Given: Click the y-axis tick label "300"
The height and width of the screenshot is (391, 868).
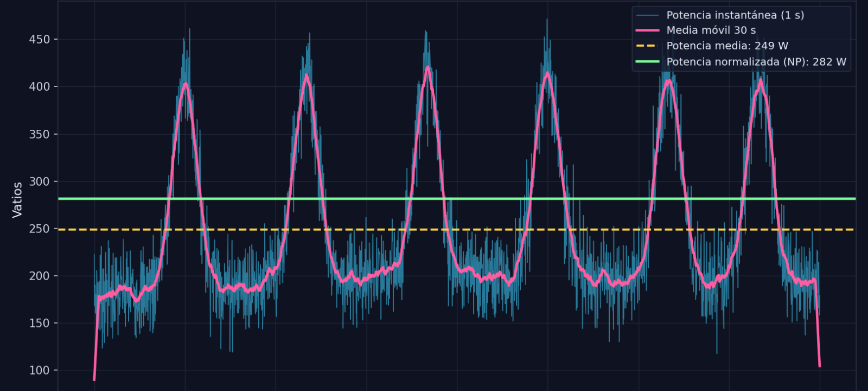Looking at the screenshot, I should click(x=40, y=181).
